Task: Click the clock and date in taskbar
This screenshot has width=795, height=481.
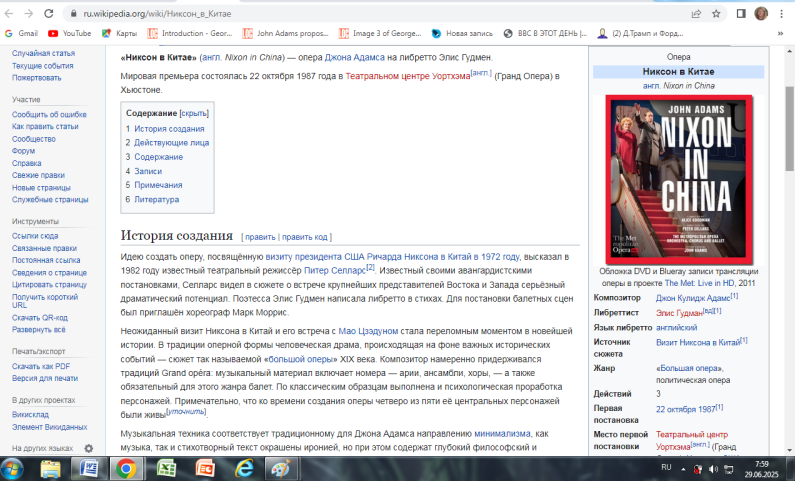Action: coord(761,469)
